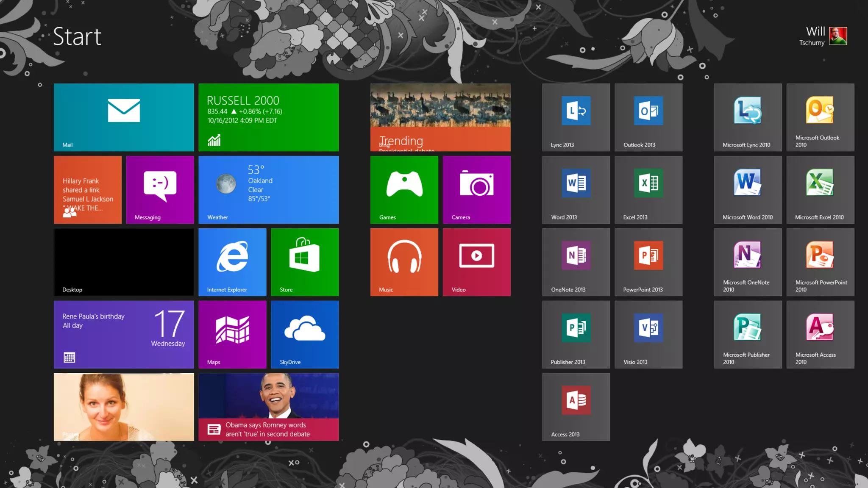Open OneNote 2013 tile
Image resolution: width=868 pixels, height=488 pixels.
[576, 262]
